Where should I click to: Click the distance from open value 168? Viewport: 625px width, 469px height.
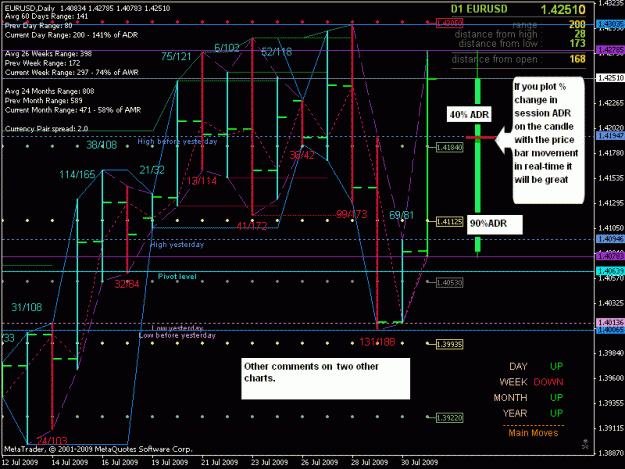click(x=578, y=59)
